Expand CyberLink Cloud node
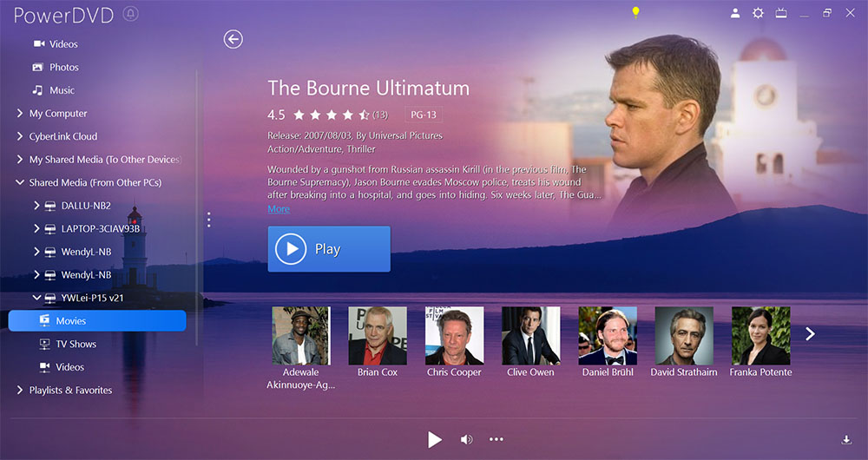Viewport: 868px width, 460px height. (x=19, y=136)
